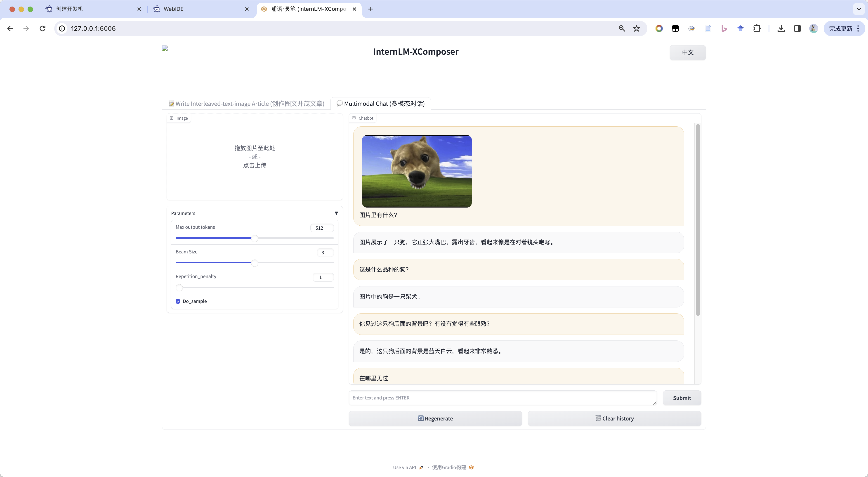Switch to Write Interleaved-text-image Article tab
868x477 pixels.
(x=246, y=104)
